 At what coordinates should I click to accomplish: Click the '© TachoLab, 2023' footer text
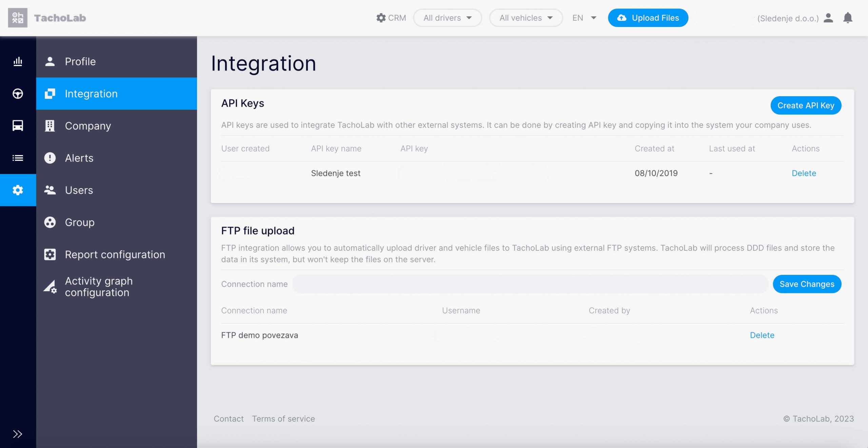[x=818, y=419]
